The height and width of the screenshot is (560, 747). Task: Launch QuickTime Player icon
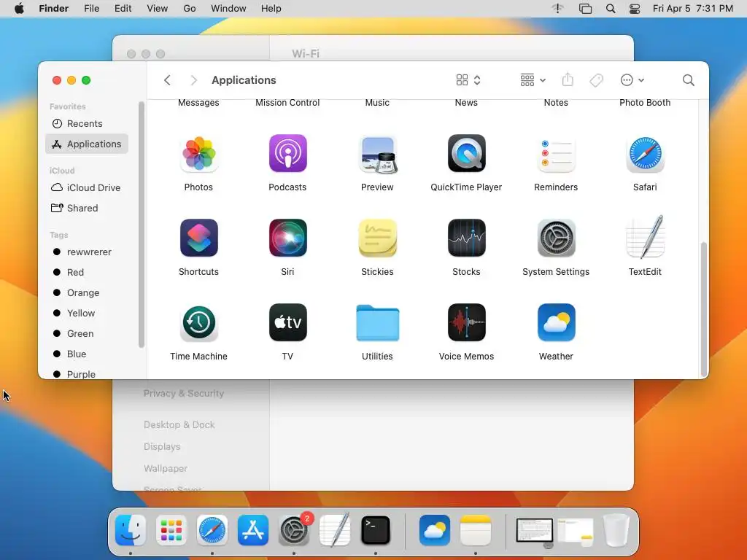466,153
